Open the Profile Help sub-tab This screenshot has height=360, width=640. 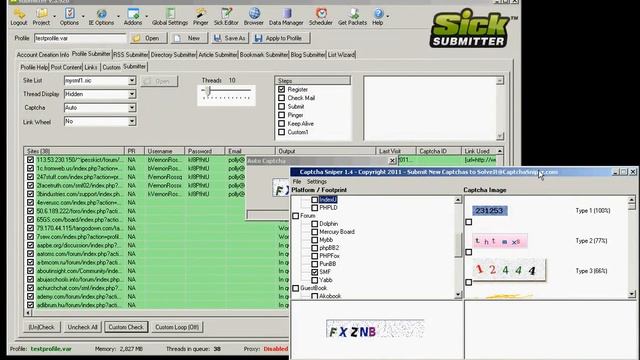click(x=34, y=67)
